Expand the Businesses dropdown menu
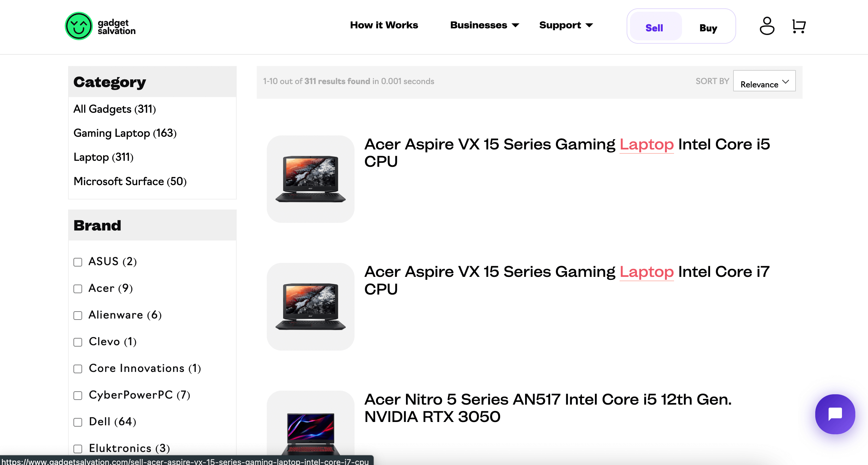The height and width of the screenshot is (465, 868). tap(484, 25)
